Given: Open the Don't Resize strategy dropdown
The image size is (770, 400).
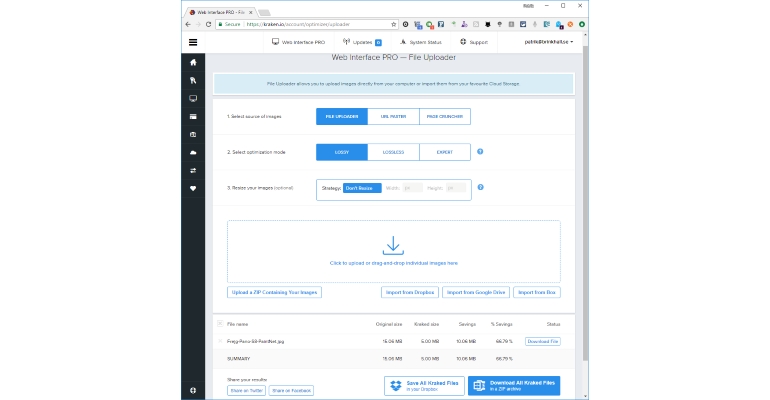Looking at the screenshot, I should pyautogui.click(x=362, y=188).
